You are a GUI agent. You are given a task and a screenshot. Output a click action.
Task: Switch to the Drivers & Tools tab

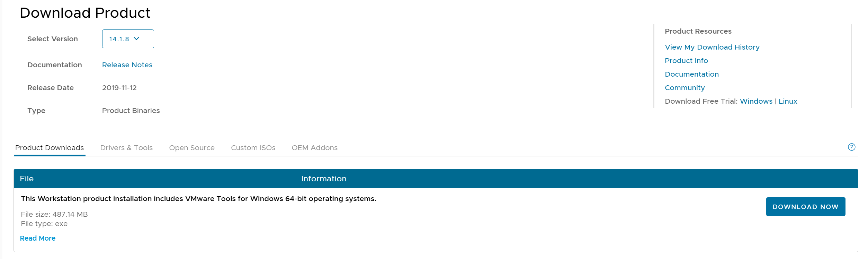[126, 148]
